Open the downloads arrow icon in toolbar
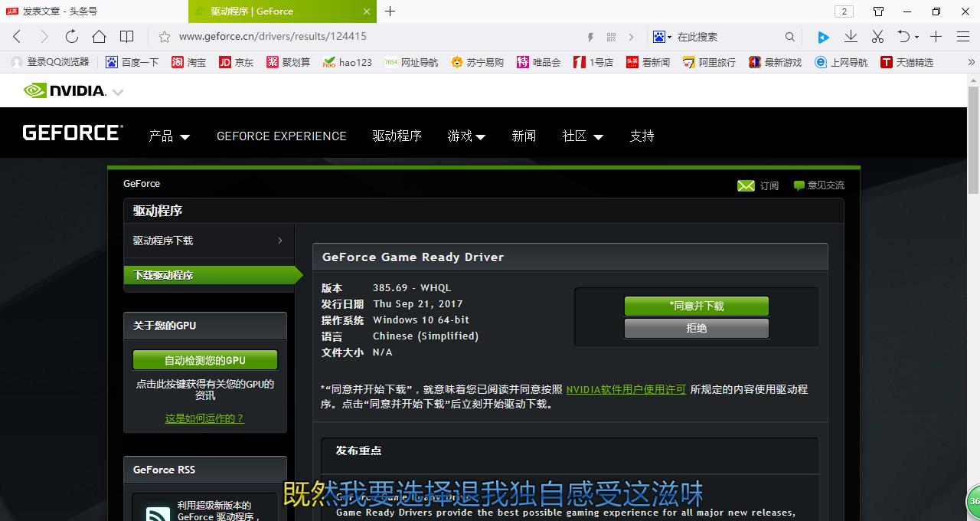The height and width of the screenshot is (521, 980). click(851, 37)
